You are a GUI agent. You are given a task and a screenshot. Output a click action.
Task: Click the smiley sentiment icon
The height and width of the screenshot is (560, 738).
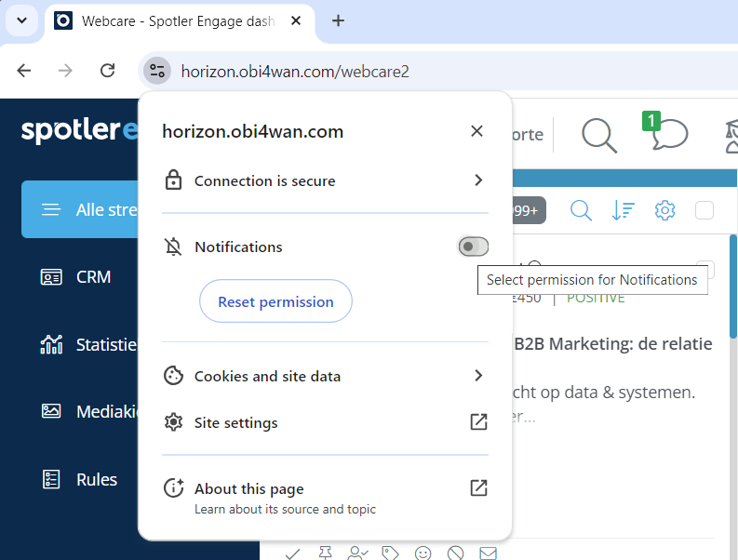(423, 553)
